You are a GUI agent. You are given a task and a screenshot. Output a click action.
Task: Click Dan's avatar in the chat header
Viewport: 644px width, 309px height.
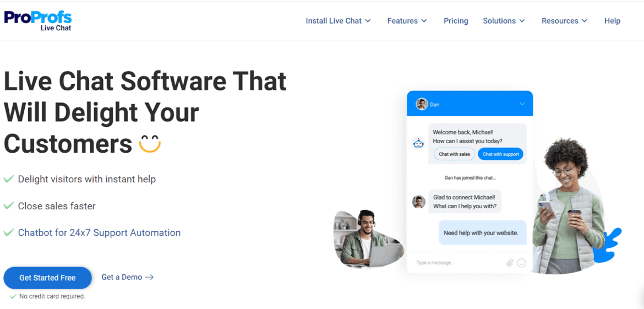pyautogui.click(x=422, y=104)
